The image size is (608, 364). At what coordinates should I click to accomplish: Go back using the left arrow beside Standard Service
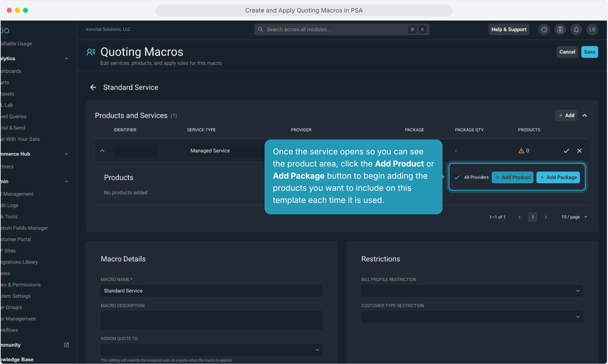(x=93, y=87)
